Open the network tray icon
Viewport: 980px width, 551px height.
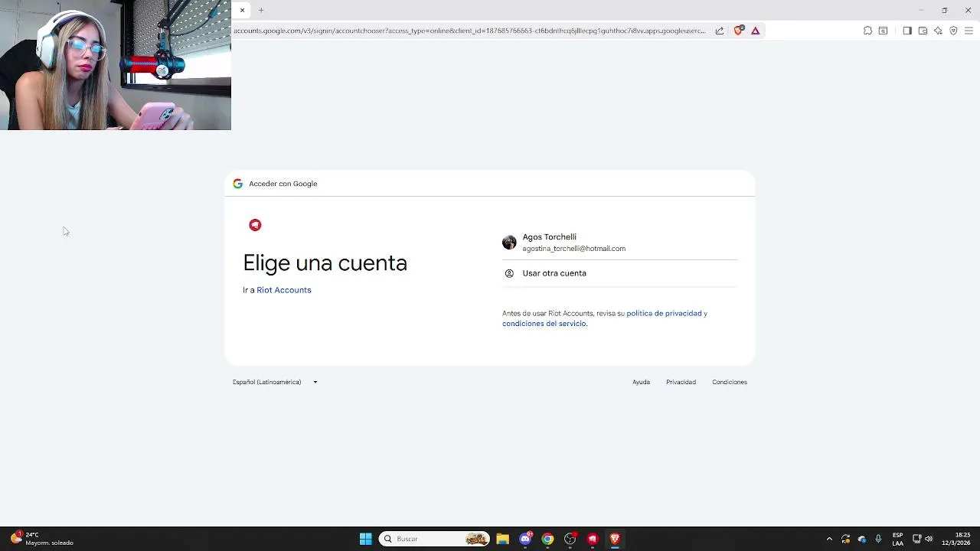pyautogui.click(x=916, y=539)
